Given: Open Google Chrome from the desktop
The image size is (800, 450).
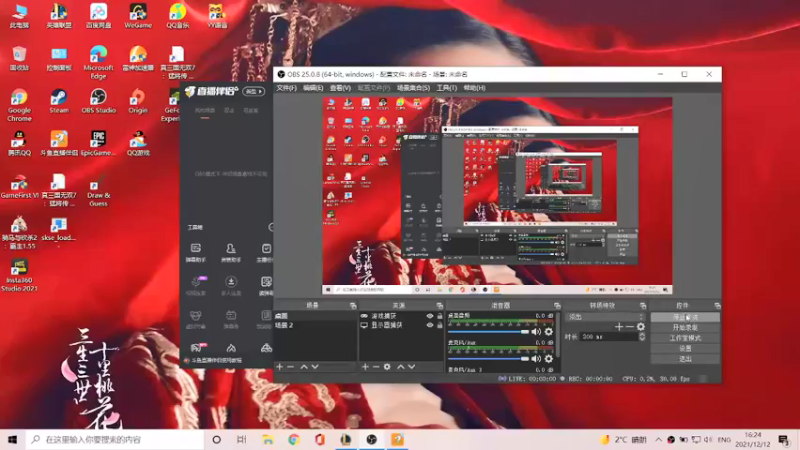Looking at the screenshot, I should 19,105.
